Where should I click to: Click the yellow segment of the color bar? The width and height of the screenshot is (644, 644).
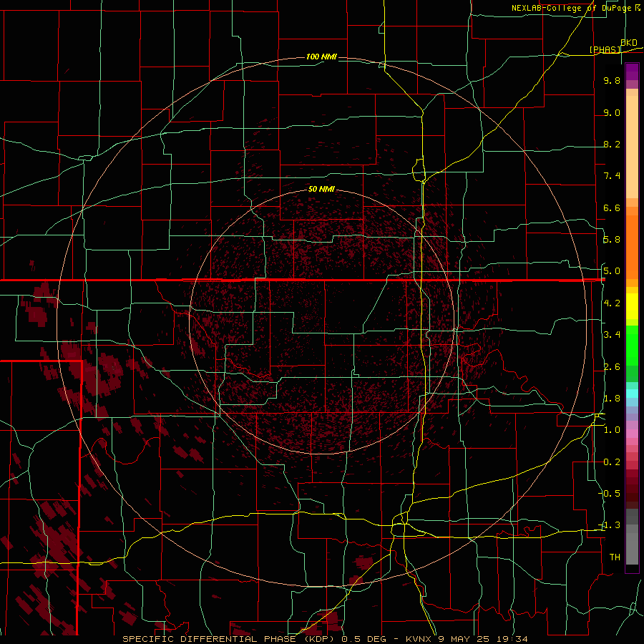point(632,306)
